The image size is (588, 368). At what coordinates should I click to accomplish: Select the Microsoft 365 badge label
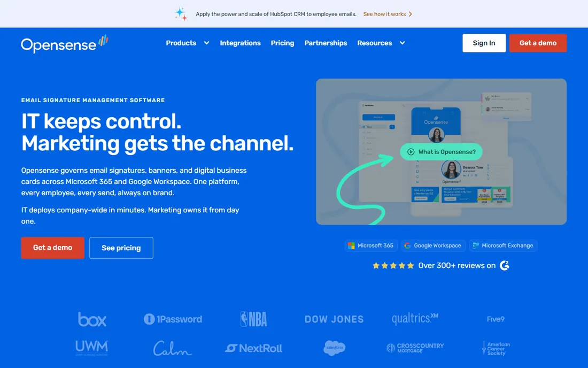[x=375, y=246]
